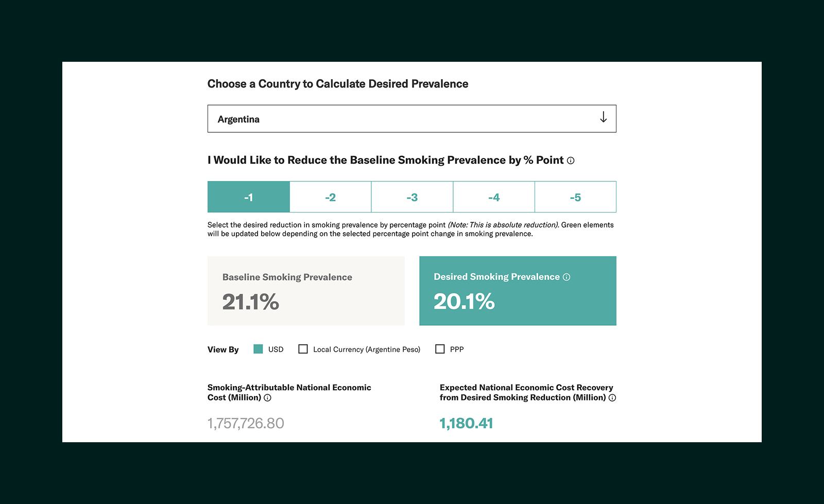Enable the PPP checkbox
The image size is (824, 504).
440,349
